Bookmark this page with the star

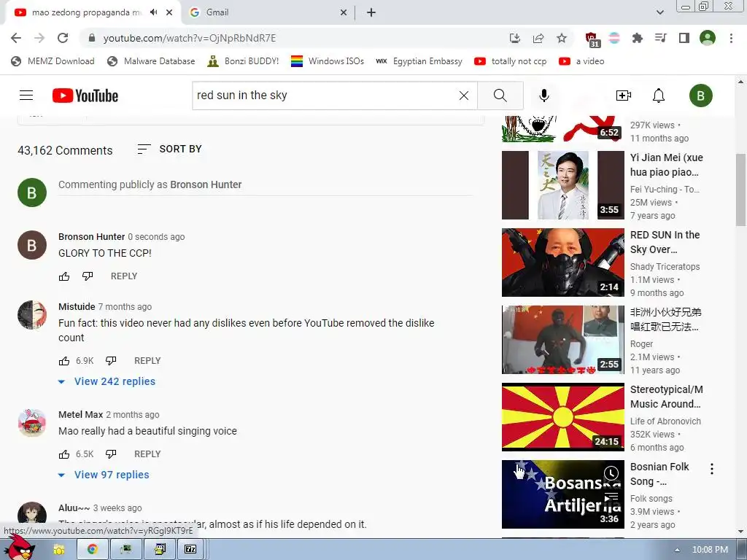coord(562,38)
